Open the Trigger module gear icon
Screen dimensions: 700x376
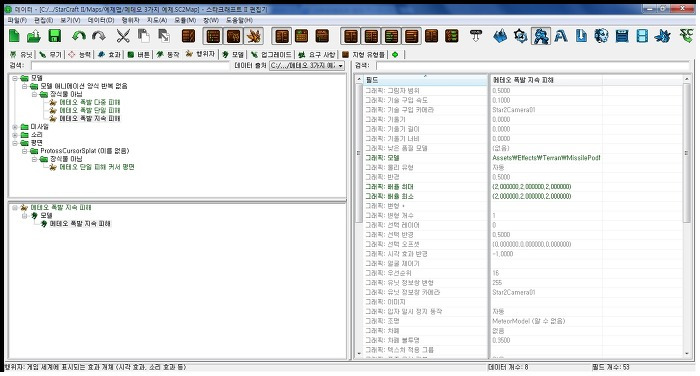click(x=521, y=36)
